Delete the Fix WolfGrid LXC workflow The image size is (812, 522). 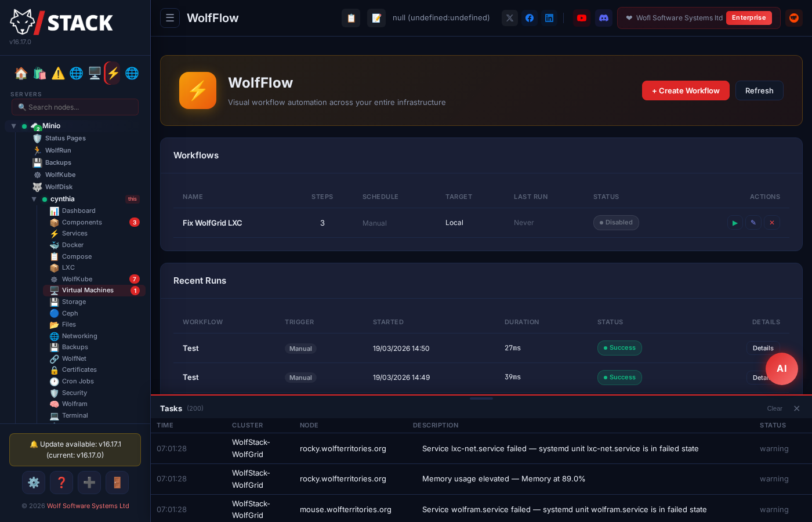pos(772,223)
